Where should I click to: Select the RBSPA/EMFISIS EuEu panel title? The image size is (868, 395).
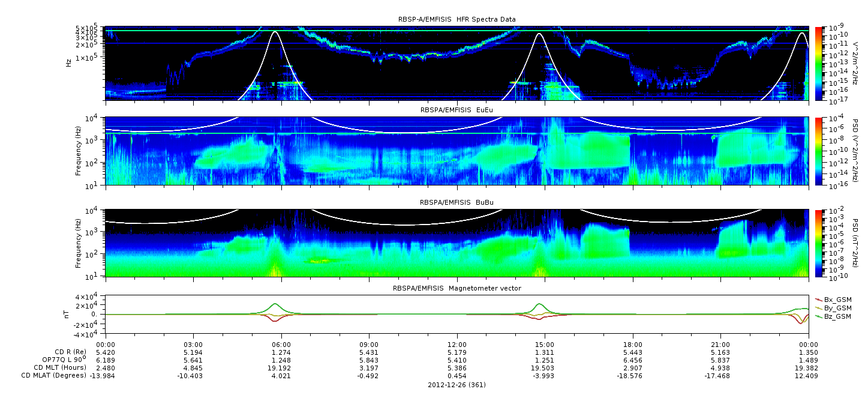point(457,110)
